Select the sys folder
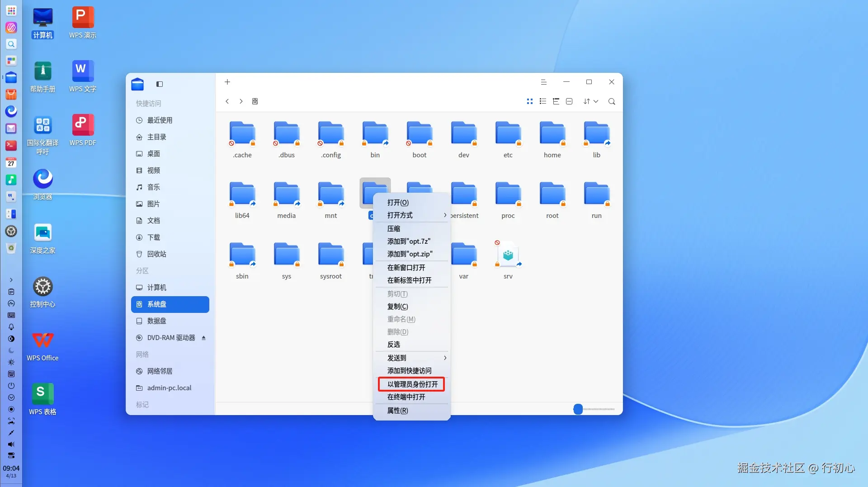Viewport: 868px width, 487px height. point(287,256)
